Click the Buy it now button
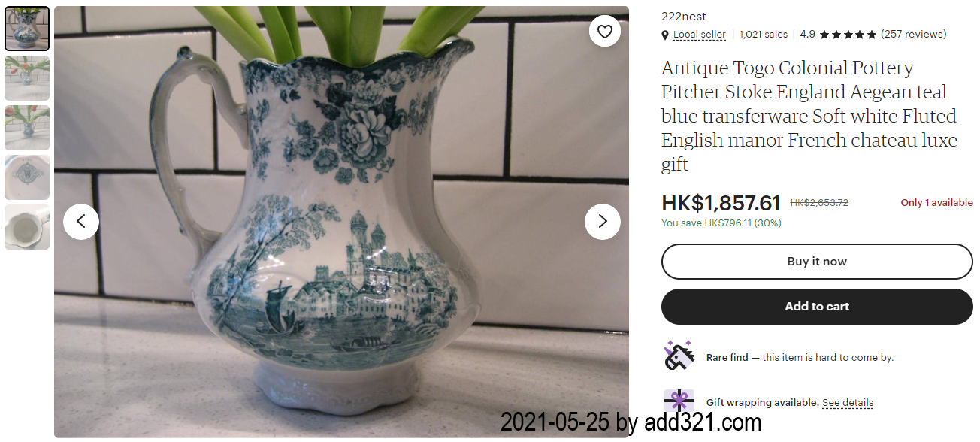 coord(817,262)
